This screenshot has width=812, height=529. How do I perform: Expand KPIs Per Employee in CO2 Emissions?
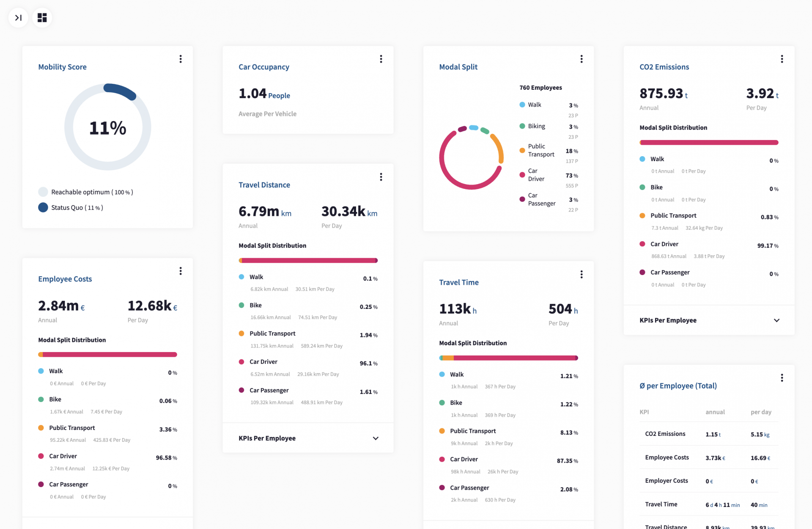(709, 320)
